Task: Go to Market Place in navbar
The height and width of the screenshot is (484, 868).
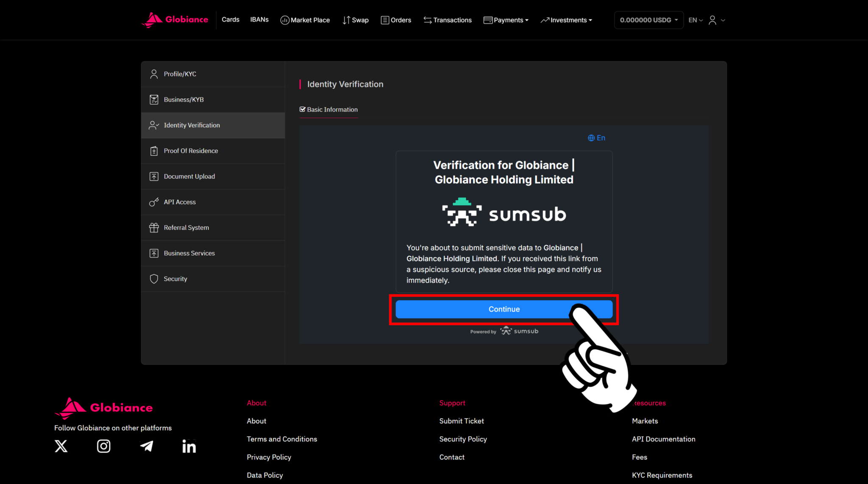Action: click(x=305, y=20)
